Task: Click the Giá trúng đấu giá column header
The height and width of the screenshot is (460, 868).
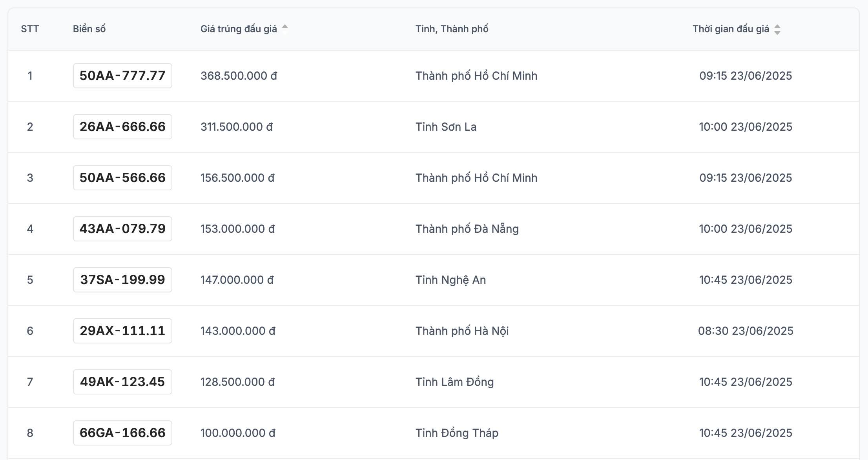Action: click(x=239, y=29)
